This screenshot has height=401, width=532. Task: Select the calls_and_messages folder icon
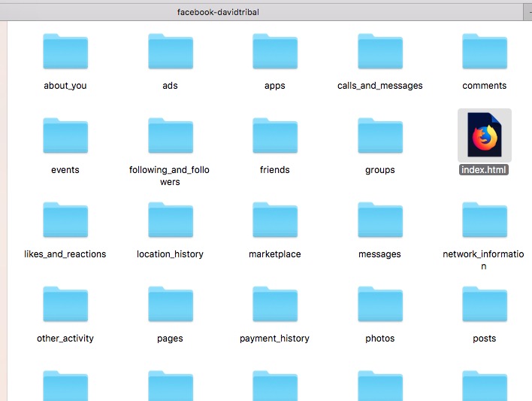[x=380, y=51]
